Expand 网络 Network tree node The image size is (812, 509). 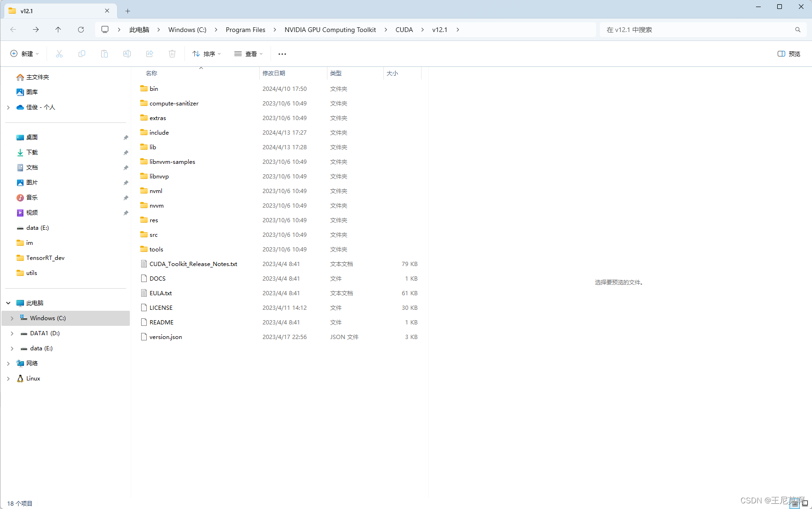point(8,364)
